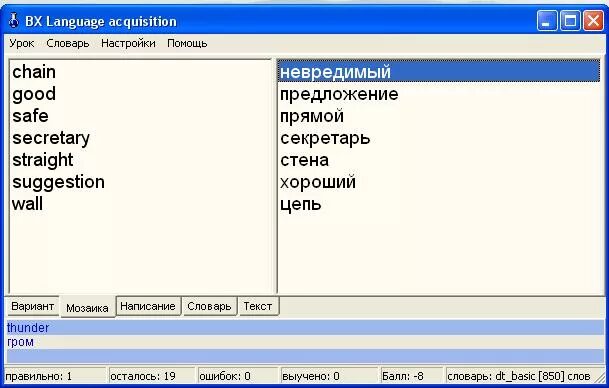
Task: Select the word safe in left list
Action: tap(30, 116)
